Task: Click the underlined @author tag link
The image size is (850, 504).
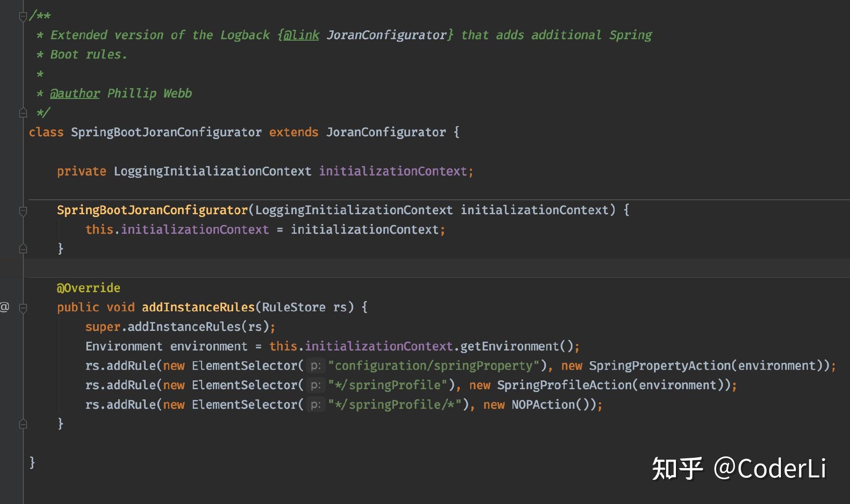Action: (75, 93)
